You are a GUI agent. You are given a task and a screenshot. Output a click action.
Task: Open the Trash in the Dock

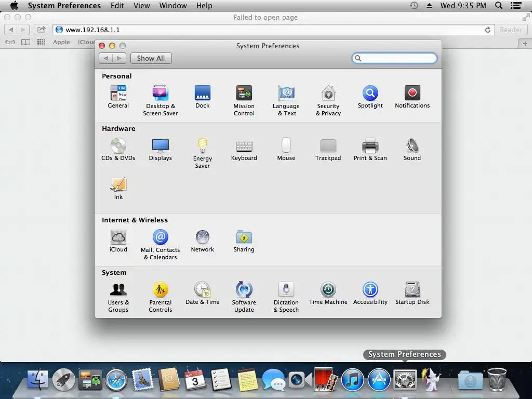coord(497,379)
